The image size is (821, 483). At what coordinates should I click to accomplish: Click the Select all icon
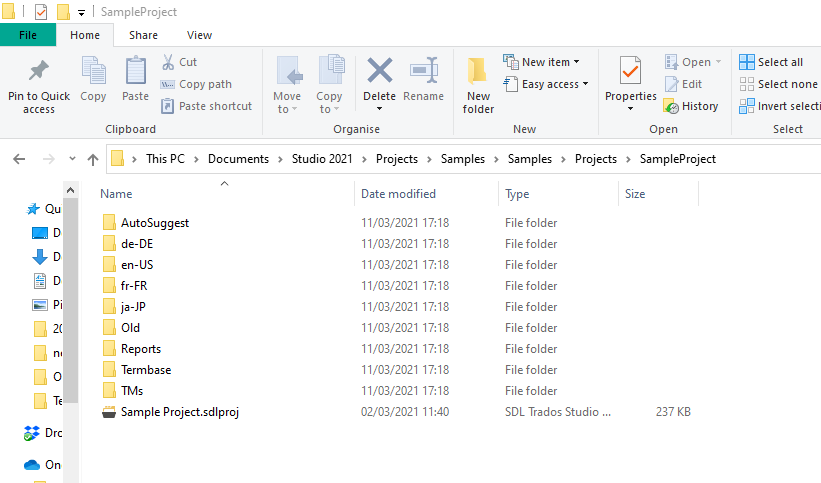[747, 62]
